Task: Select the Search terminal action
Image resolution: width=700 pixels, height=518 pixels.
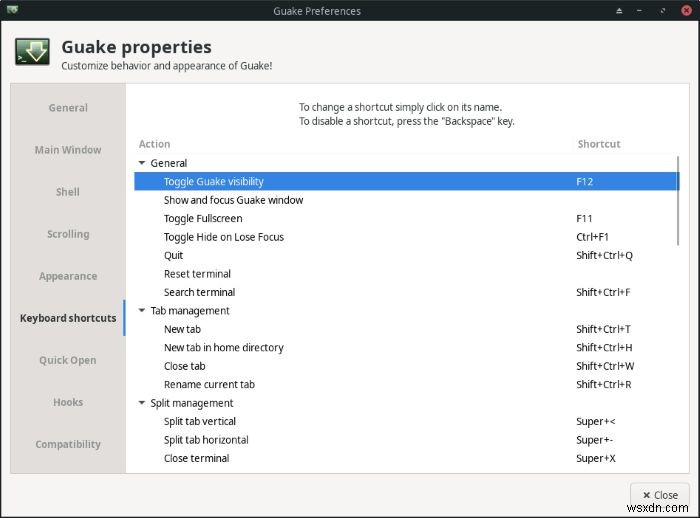Action: [x=406, y=292]
